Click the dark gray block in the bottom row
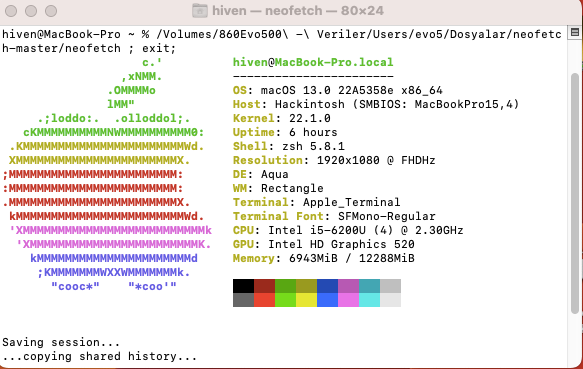The width and height of the screenshot is (583, 369). [244, 300]
